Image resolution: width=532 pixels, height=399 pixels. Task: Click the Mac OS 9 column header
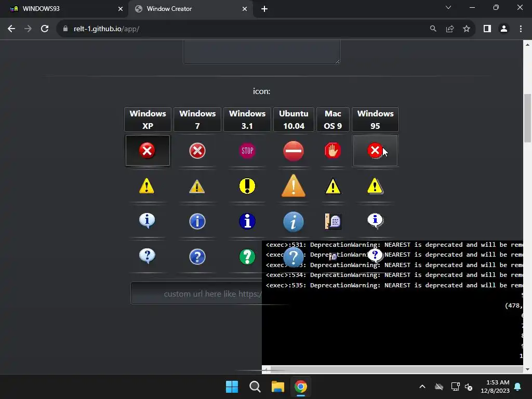pyautogui.click(x=332, y=119)
